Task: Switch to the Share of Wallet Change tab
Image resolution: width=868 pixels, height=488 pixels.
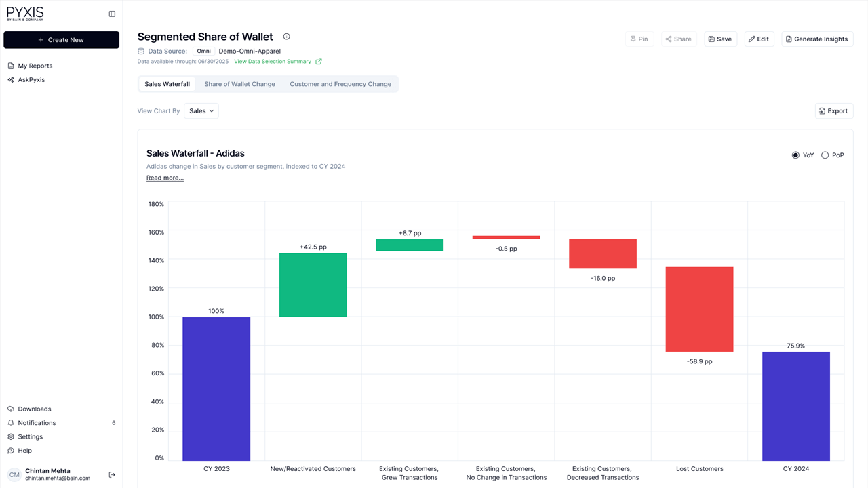Action: (239, 83)
